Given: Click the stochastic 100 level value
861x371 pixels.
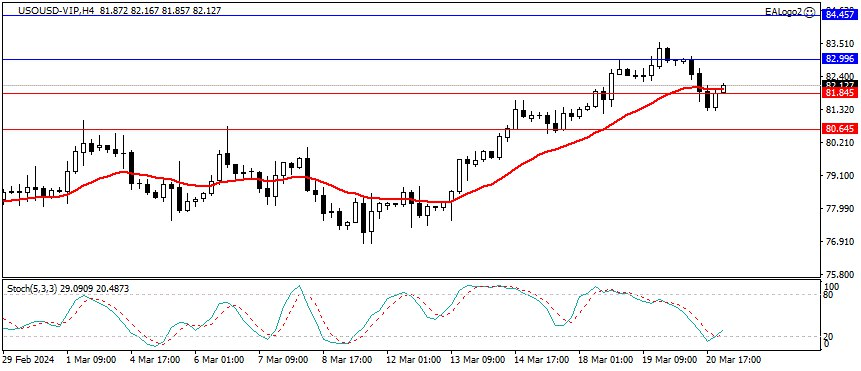Looking at the screenshot, I should 832,287.
